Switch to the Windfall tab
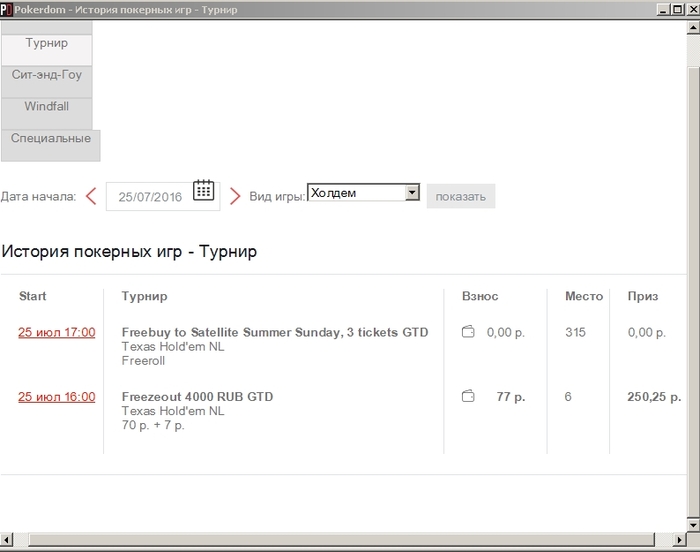The width and height of the screenshot is (700, 552). pos(46,114)
